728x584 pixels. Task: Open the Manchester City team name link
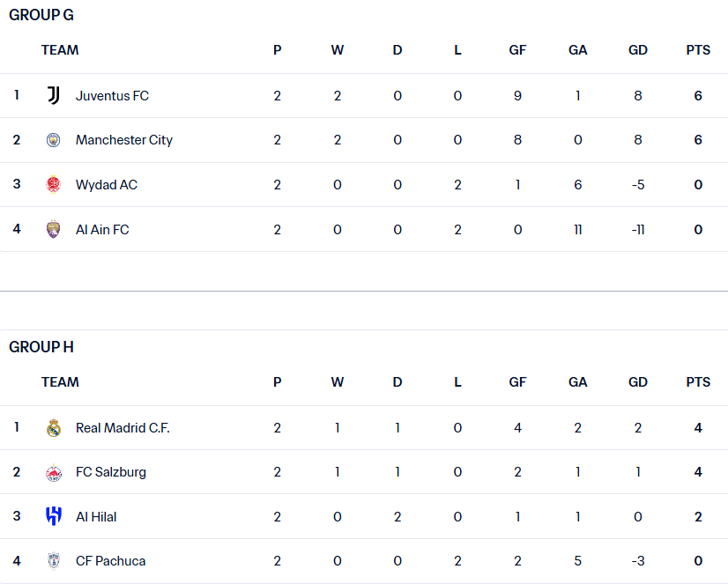(123, 140)
